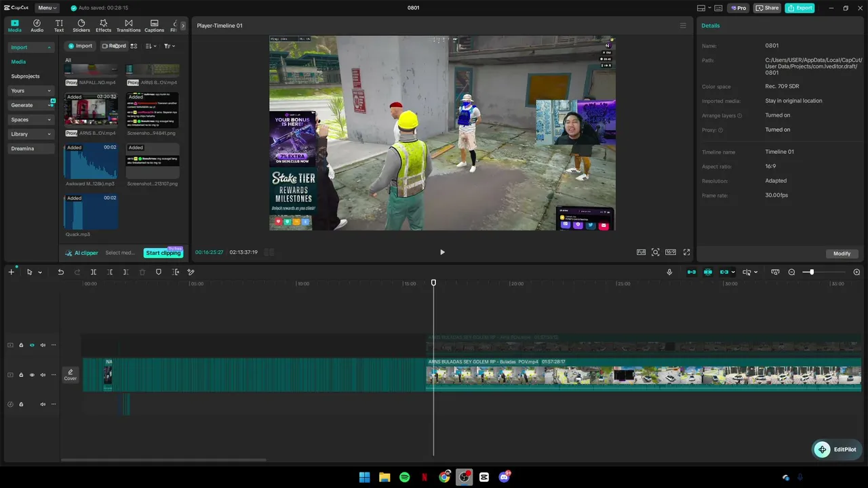The height and width of the screenshot is (488, 868).
Task: Open the Transitions tab
Action: tap(128, 26)
